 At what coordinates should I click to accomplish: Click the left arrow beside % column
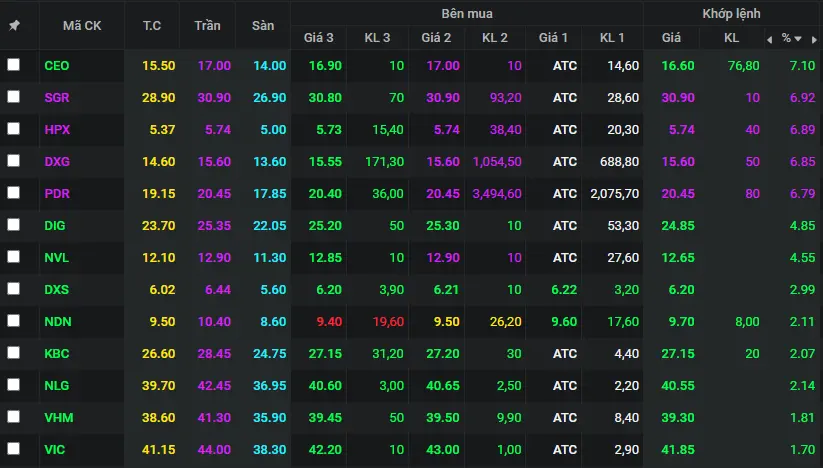(x=769, y=39)
